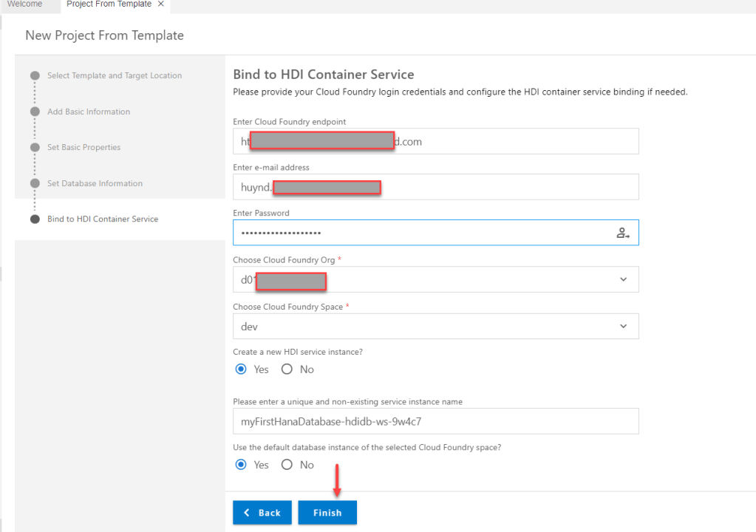Choose No for default database instance
Viewport: 756px width, 532px height.
(x=287, y=465)
